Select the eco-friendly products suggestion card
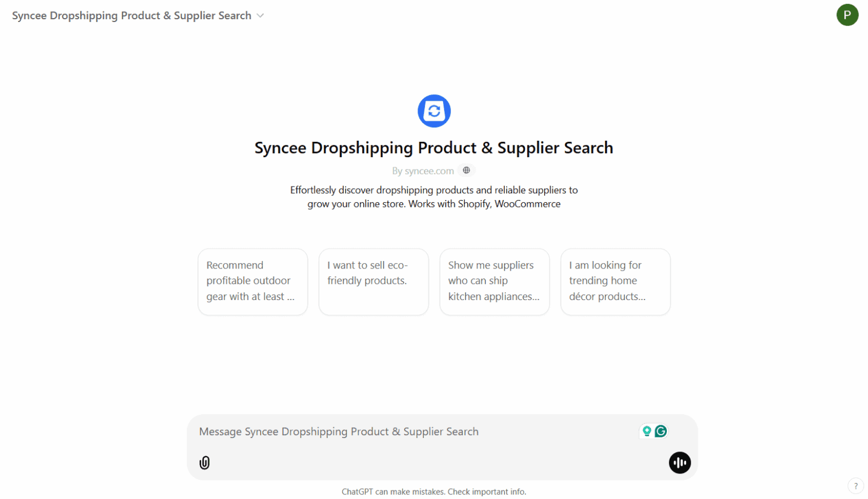The image size is (868, 499). pyautogui.click(x=374, y=281)
